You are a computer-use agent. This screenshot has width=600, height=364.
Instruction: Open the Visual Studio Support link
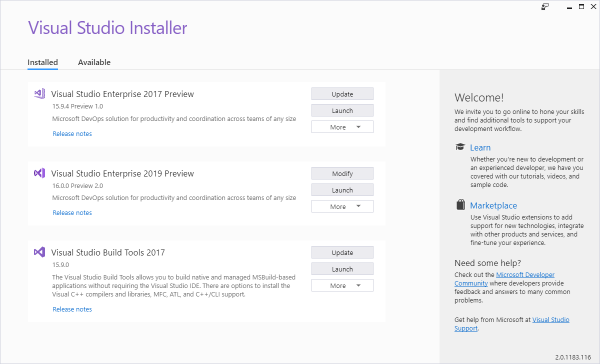tap(550, 319)
